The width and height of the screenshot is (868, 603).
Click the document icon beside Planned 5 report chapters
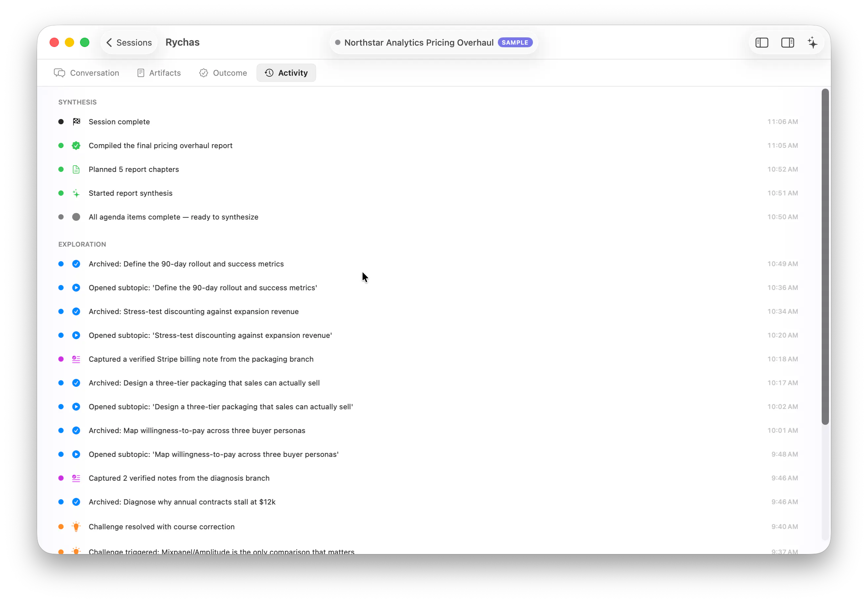point(76,169)
